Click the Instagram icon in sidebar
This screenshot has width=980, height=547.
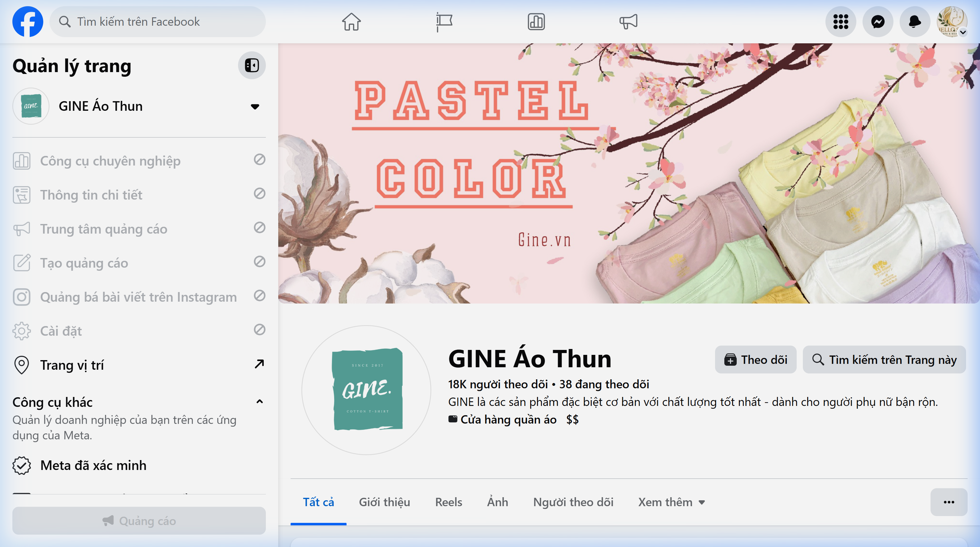pyautogui.click(x=22, y=297)
